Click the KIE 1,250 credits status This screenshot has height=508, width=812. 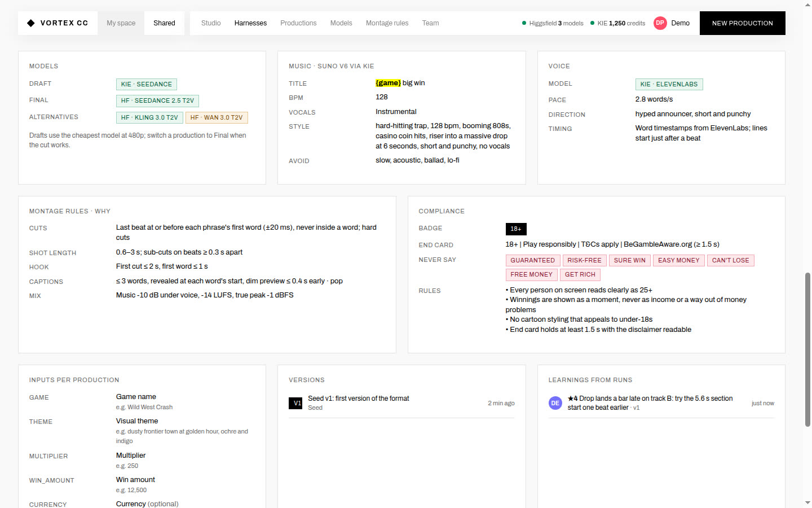point(617,23)
